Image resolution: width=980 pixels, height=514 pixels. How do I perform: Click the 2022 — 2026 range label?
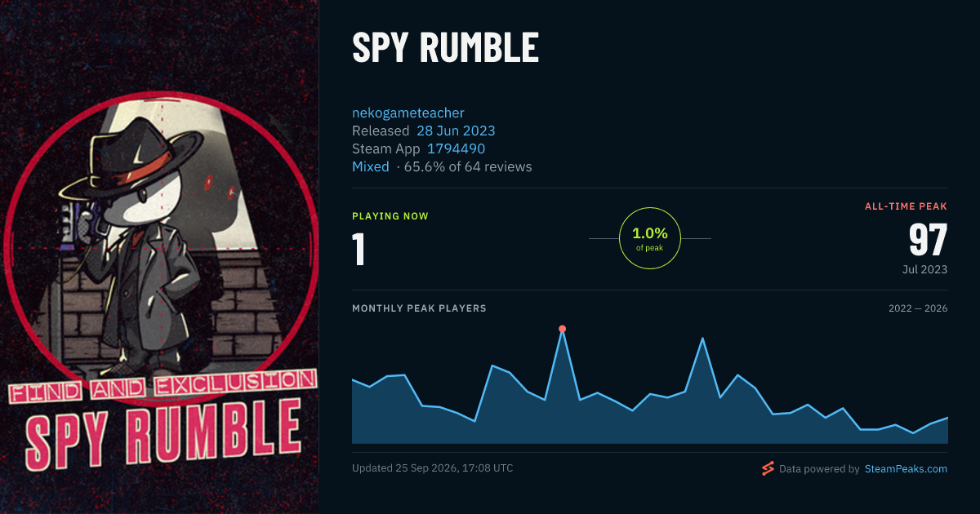click(x=918, y=308)
